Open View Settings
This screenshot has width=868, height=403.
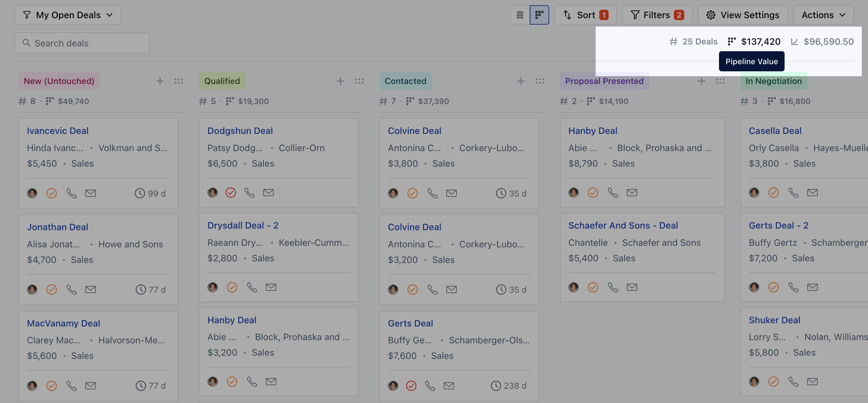pyautogui.click(x=743, y=15)
